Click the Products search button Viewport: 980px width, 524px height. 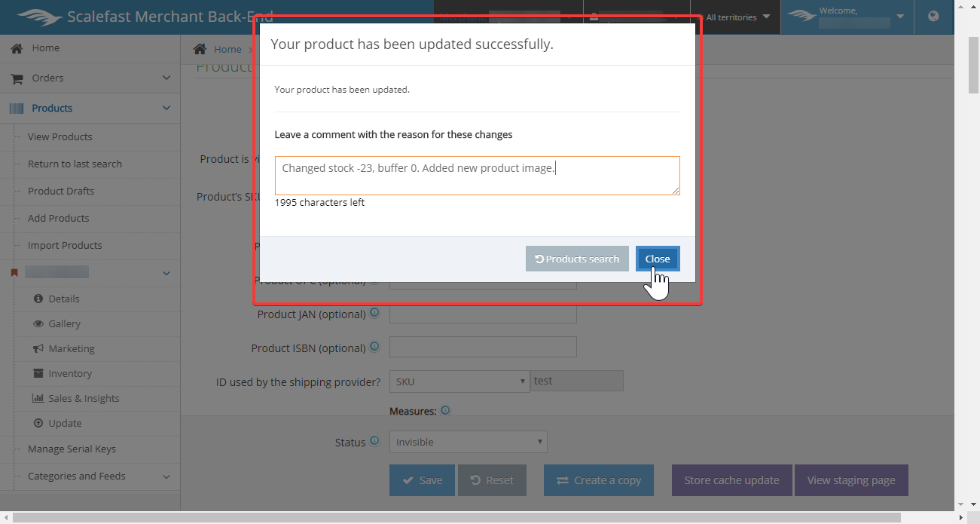[x=577, y=259]
